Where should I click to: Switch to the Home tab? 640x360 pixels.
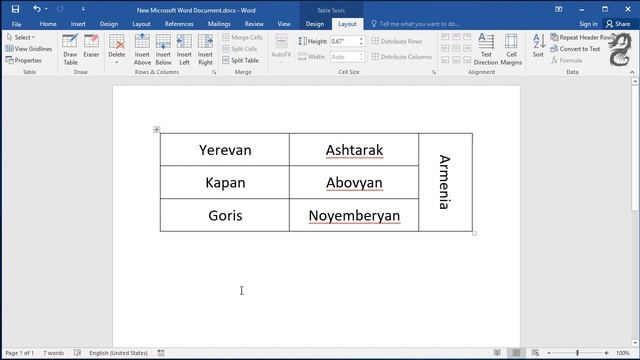click(x=48, y=24)
